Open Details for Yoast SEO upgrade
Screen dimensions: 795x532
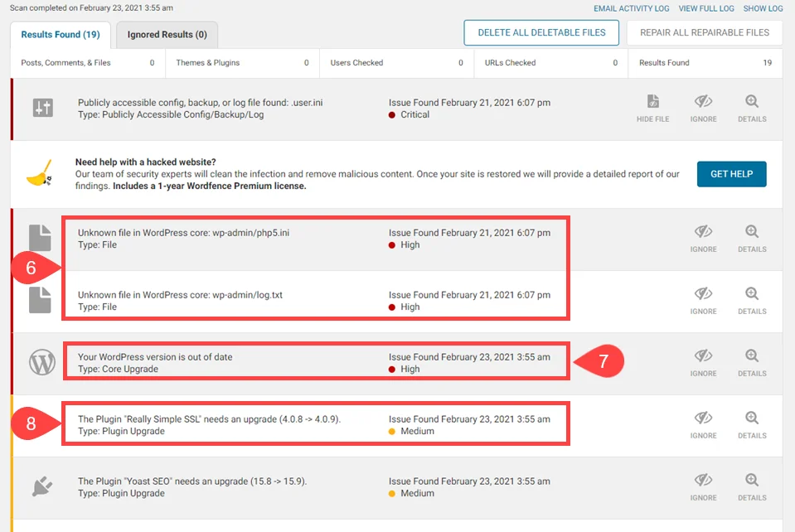pyautogui.click(x=751, y=486)
